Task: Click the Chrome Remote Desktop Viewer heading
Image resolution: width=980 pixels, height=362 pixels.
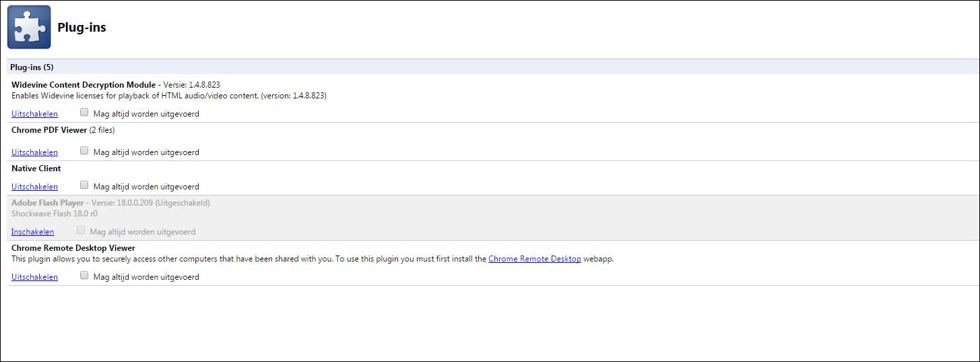Action: tap(73, 248)
